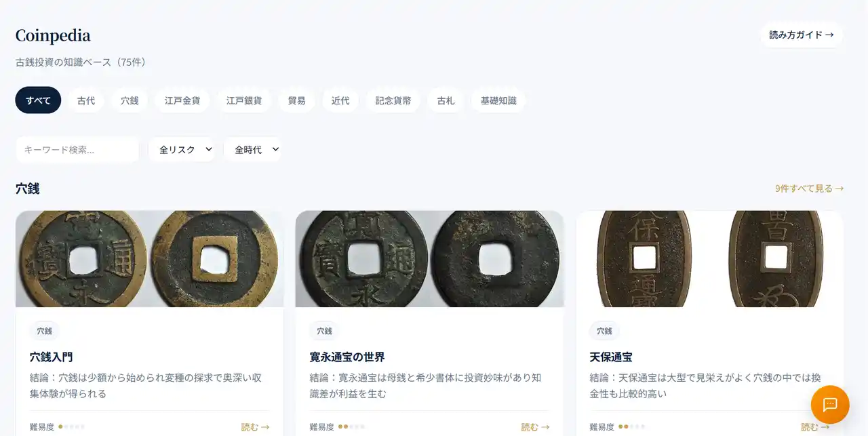This screenshot has height=436, width=868.
Task: Filter by the 穴銭 category chip
Action: point(130,100)
